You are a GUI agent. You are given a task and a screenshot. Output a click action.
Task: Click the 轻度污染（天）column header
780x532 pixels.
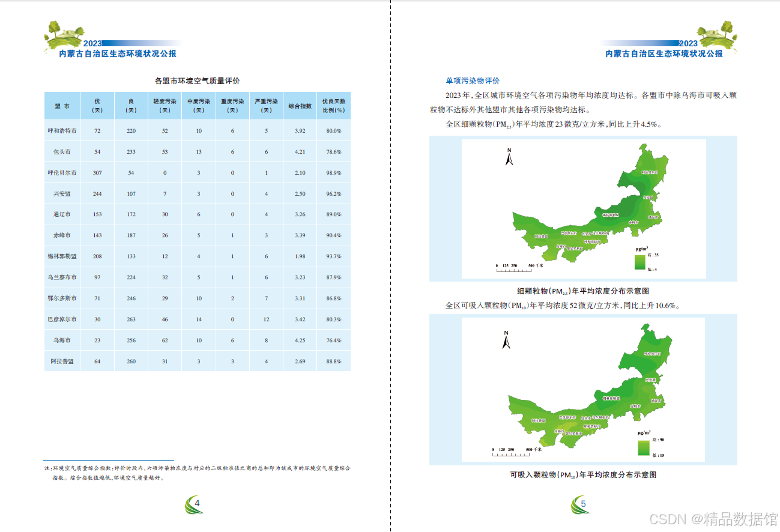pyautogui.click(x=165, y=106)
